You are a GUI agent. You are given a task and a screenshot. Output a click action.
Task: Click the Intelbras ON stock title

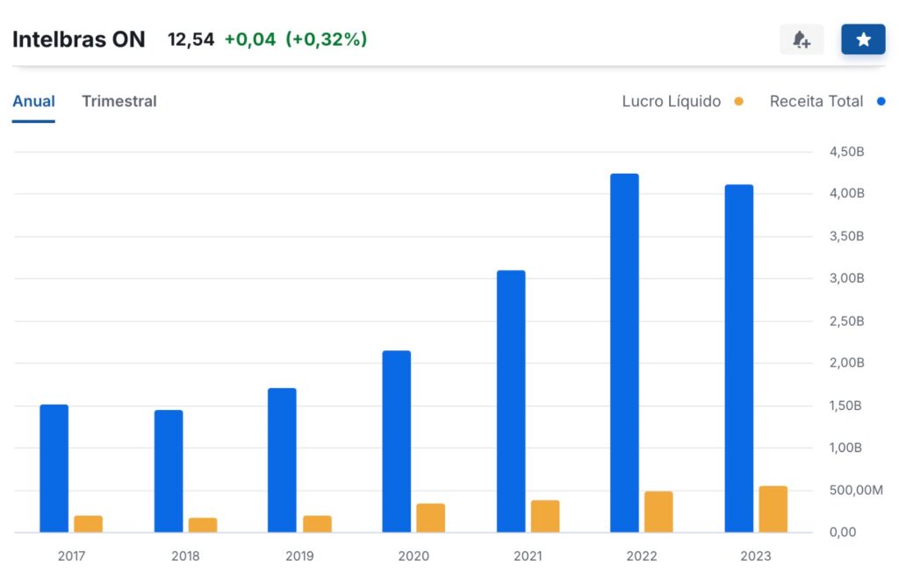tap(79, 39)
